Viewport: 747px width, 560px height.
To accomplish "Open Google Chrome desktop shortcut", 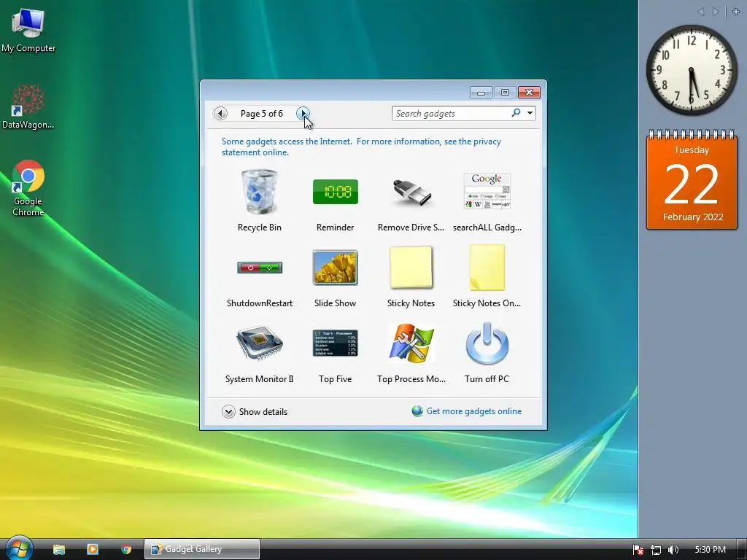I will 28,189.
